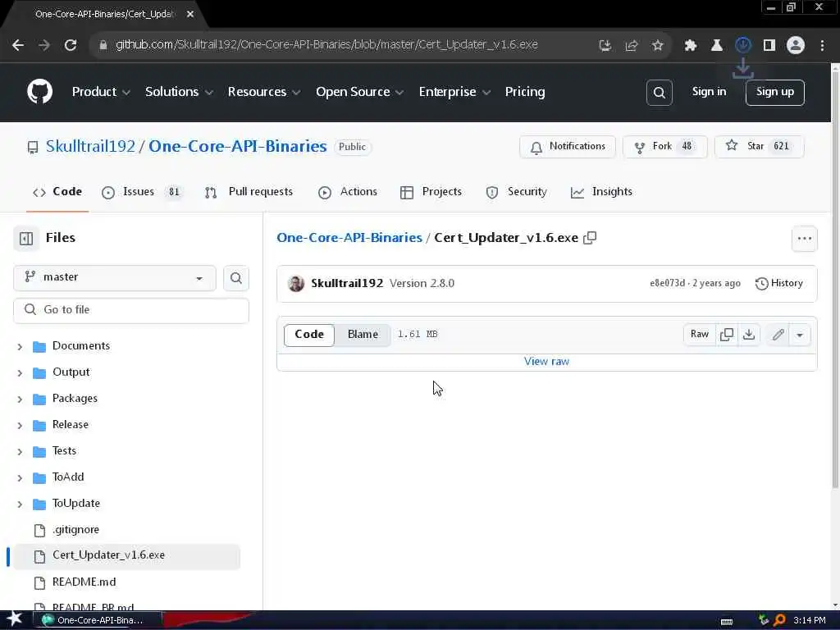Screen dimensions: 840x630
Task: Copy raw file contents icon
Action: pos(727,335)
